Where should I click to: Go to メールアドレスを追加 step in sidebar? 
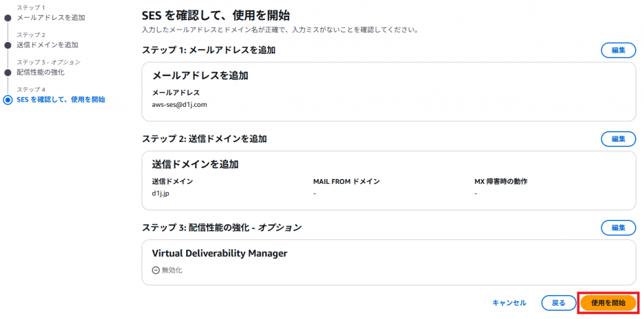(x=51, y=18)
